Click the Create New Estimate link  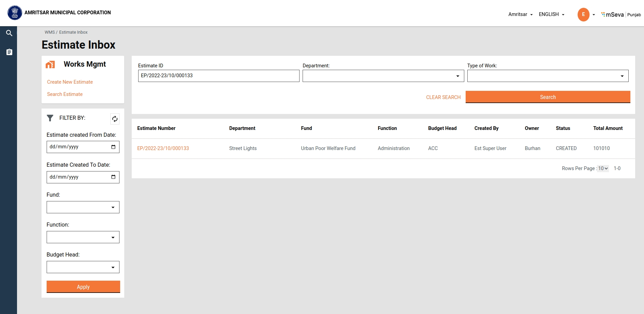tap(70, 82)
